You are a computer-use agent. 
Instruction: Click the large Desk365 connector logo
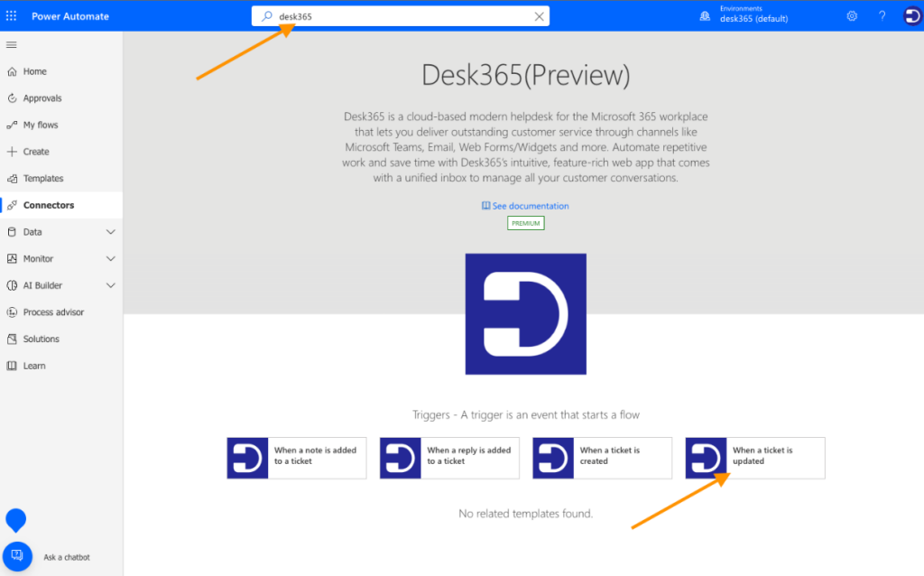pos(526,313)
